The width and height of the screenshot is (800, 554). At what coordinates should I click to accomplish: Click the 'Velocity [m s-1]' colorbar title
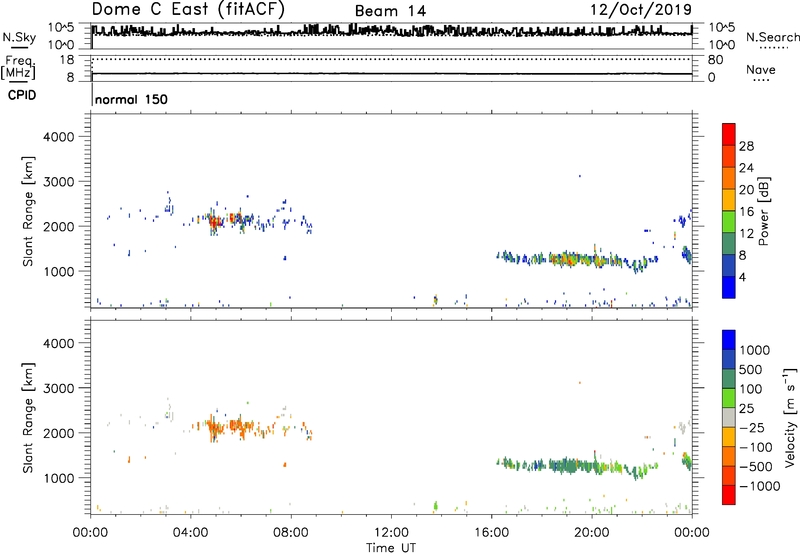coord(790,417)
